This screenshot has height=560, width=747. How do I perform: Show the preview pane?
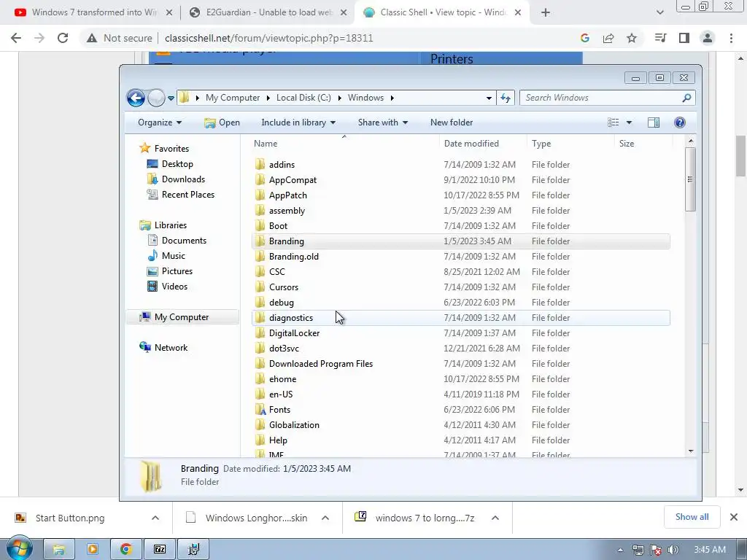(653, 122)
